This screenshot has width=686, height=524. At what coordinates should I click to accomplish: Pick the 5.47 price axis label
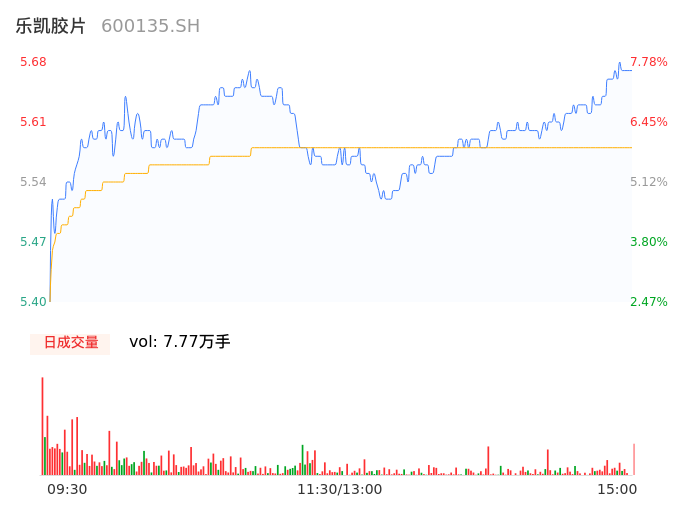(33, 242)
